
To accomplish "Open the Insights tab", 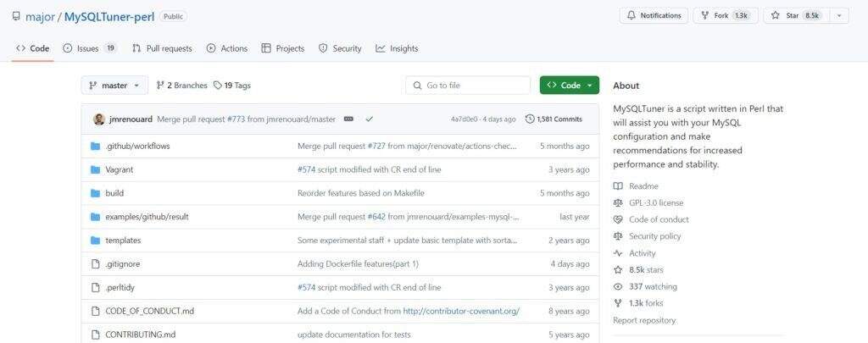I will point(397,48).
